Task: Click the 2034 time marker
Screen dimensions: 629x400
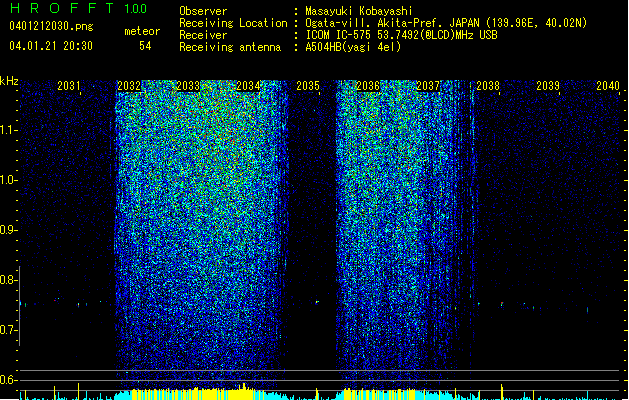Action: [248, 86]
